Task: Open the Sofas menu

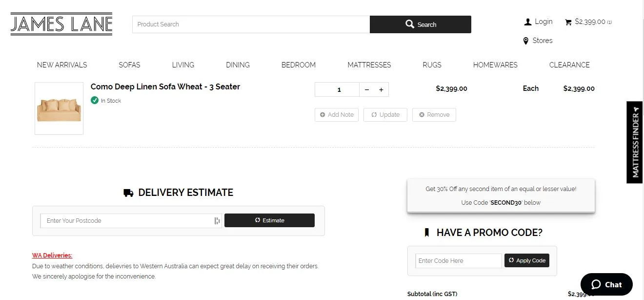Action: [129, 65]
